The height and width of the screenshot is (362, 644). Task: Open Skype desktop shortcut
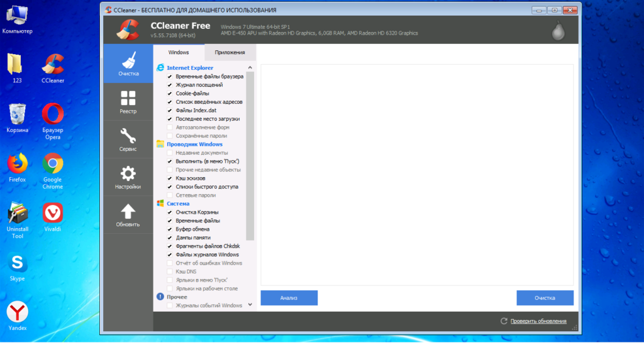click(17, 264)
